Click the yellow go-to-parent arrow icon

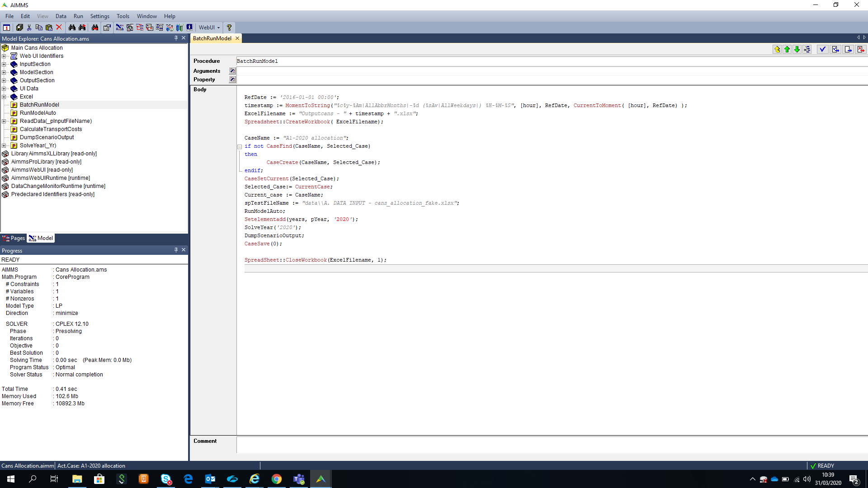click(x=777, y=50)
